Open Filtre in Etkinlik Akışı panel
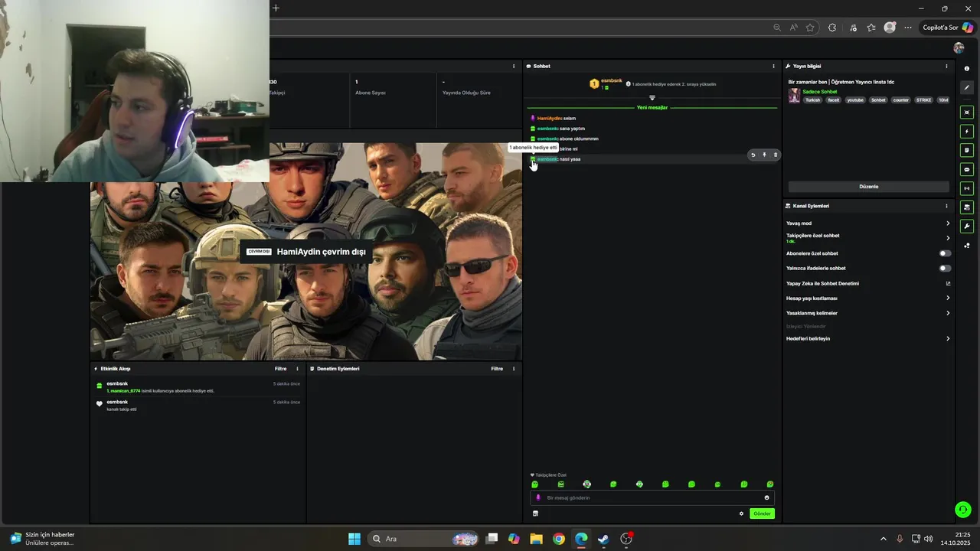This screenshot has width=980, height=551. (x=280, y=369)
